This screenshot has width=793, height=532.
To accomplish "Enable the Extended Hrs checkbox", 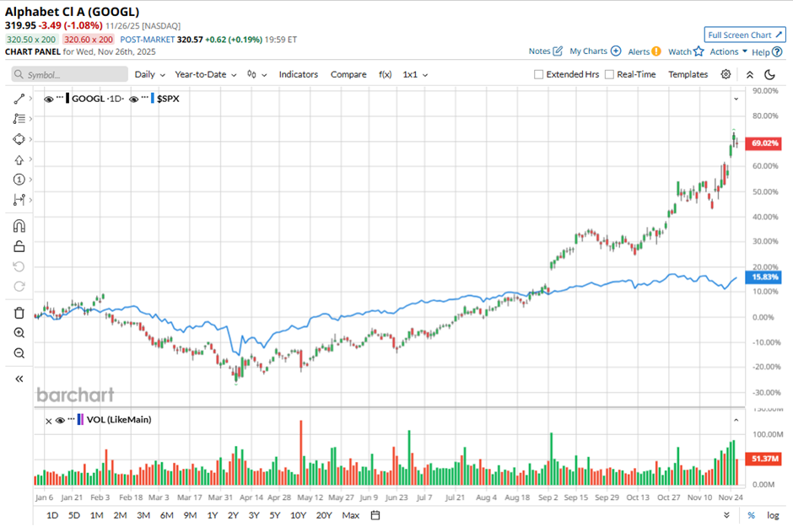I will 539,74.
